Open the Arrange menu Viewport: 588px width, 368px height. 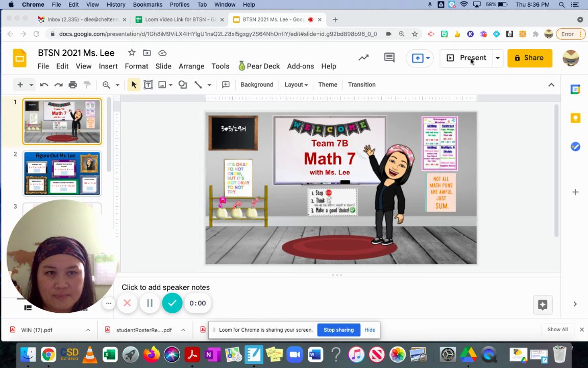point(191,66)
